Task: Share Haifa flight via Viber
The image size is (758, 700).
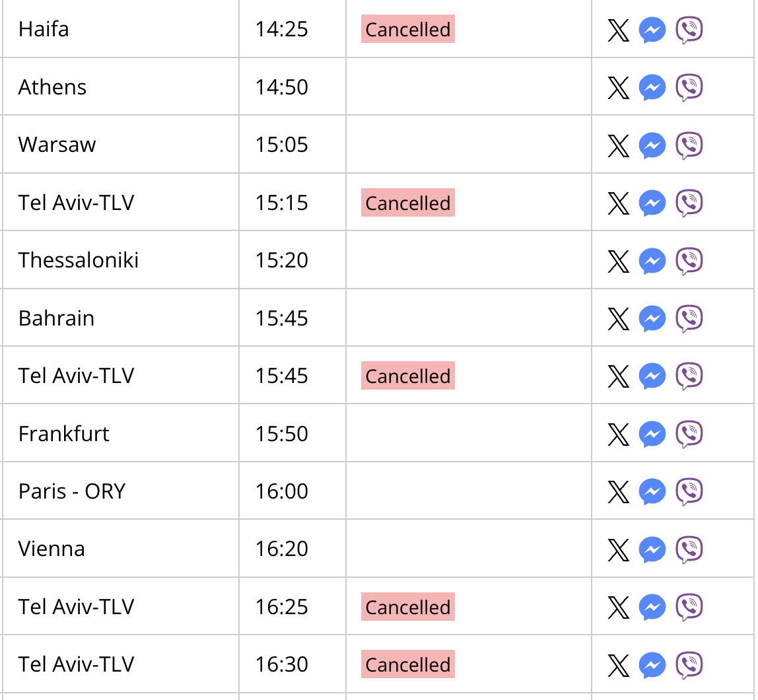Action: pyautogui.click(x=689, y=30)
